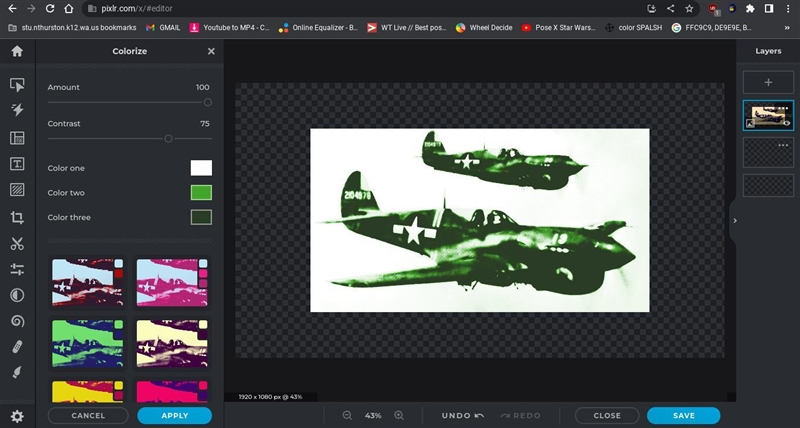Screen dimensions: 800x428
Task: Click the 43% zoom level value
Action: pos(373,415)
